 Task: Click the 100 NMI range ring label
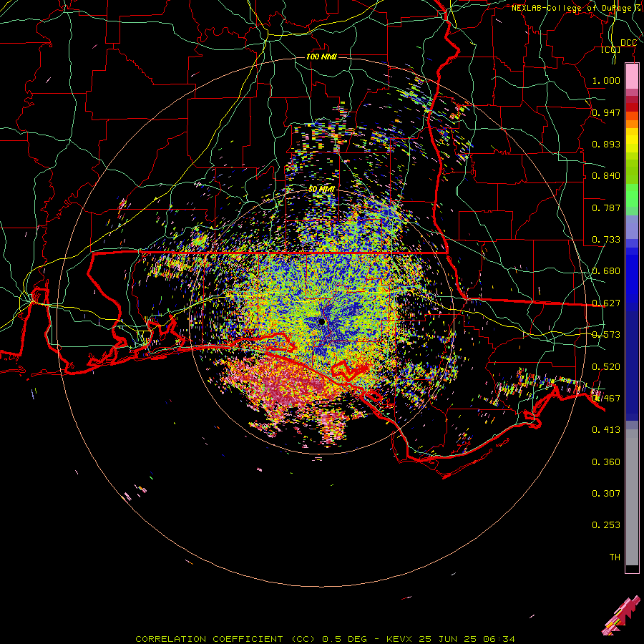(321, 57)
